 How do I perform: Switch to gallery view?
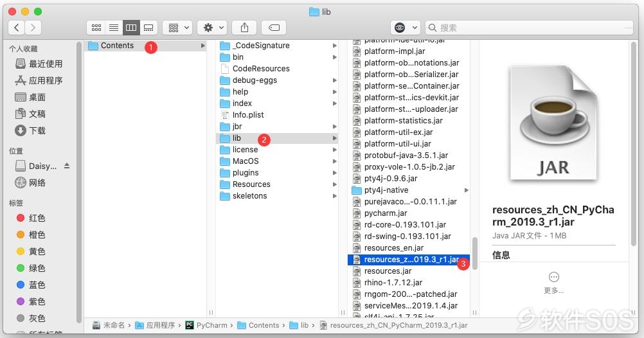click(148, 28)
